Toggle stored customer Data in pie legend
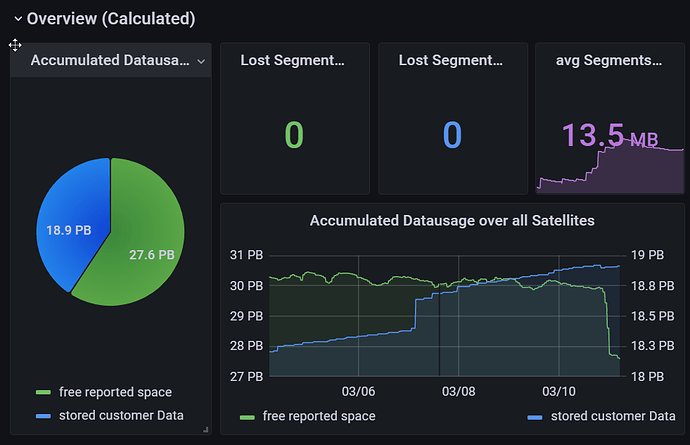This screenshot has width=690, height=445. tap(121, 414)
